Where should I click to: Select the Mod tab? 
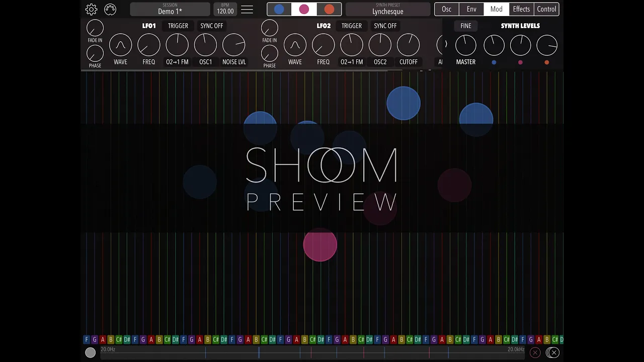[x=496, y=9]
